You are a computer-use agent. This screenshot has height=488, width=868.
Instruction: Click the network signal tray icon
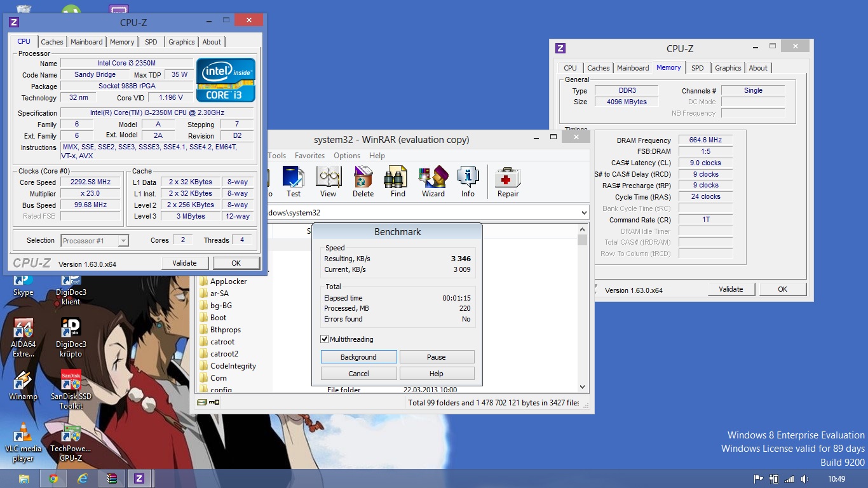(x=789, y=479)
